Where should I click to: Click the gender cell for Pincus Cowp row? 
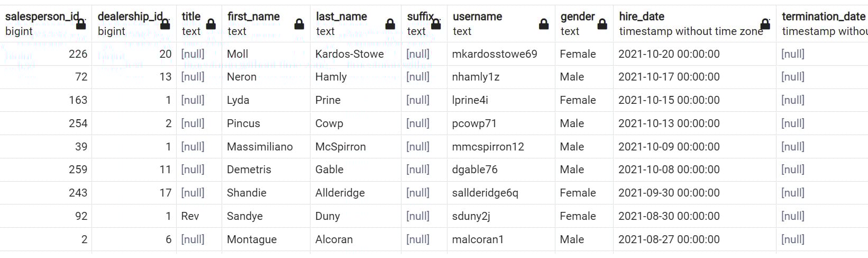click(x=584, y=123)
